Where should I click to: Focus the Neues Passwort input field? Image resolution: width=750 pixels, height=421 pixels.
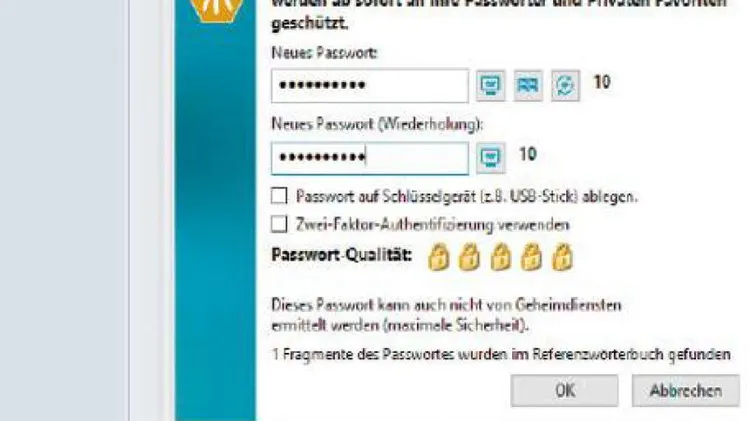pos(370,86)
